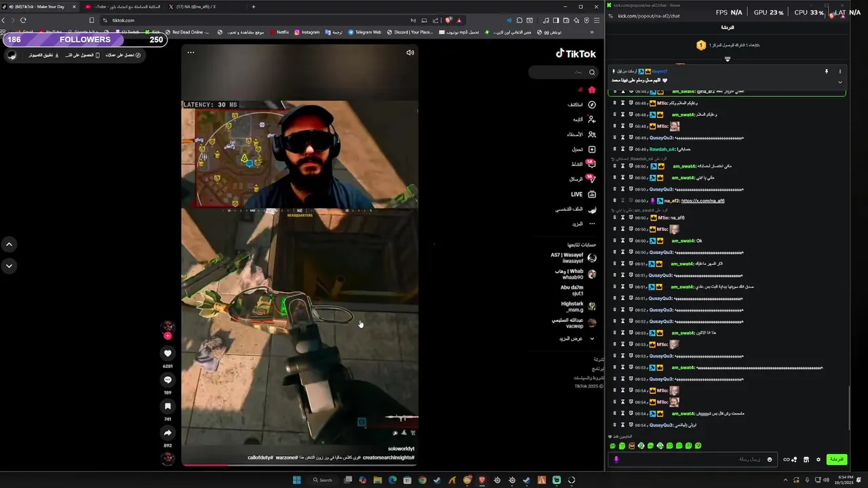Screen dimensions: 868x488
Task: Open the emoji picker in message field
Action: 769,460
